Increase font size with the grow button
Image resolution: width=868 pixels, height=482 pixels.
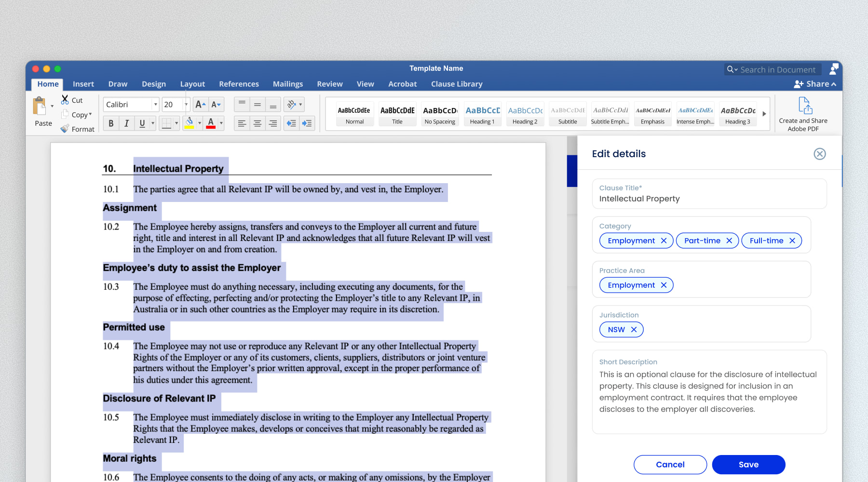[200, 105]
